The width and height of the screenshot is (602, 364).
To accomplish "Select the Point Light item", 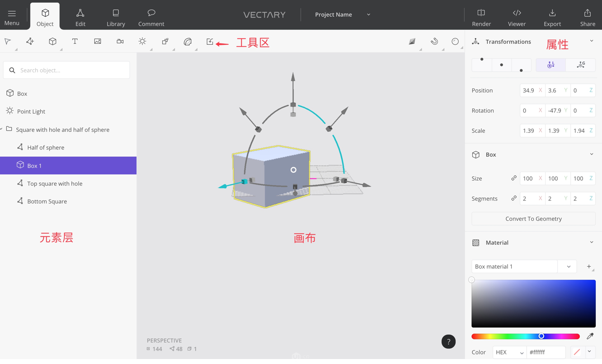I will pos(68,111).
